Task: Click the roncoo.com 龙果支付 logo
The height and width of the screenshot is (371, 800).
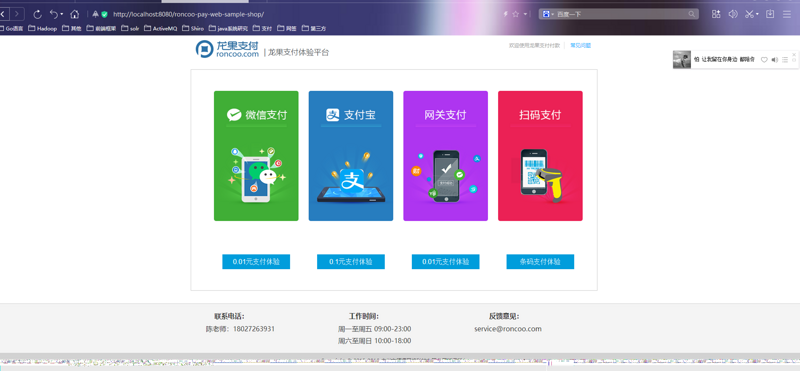Action: [x=228, y=48]
